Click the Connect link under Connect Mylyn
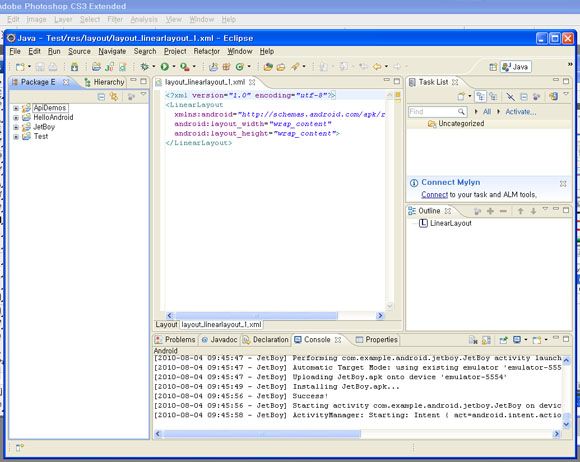The width and height of the screenshot is (580, 462). coord(434,194)
